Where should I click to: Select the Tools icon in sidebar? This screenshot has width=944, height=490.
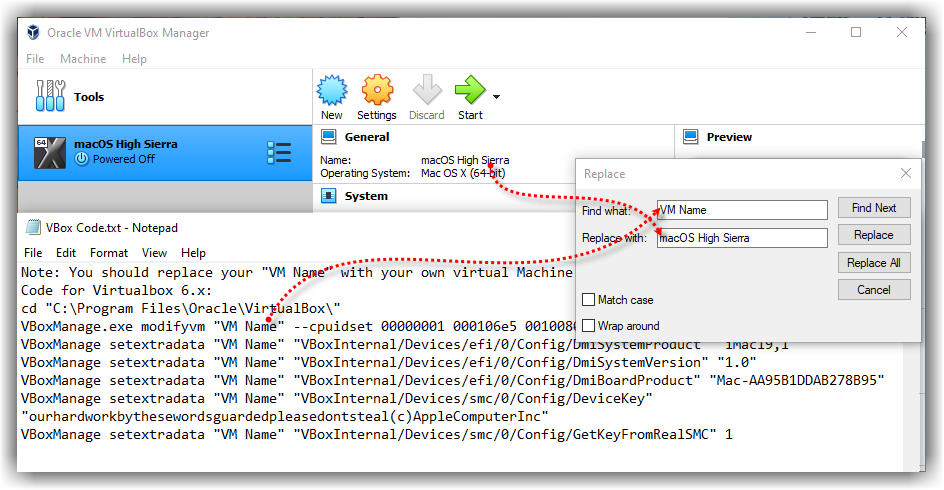click(50, 96)
